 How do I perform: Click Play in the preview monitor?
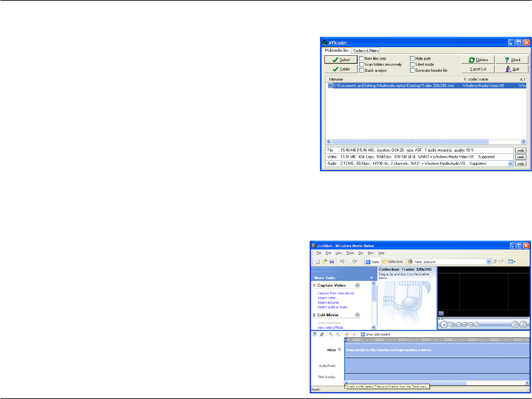coord(444,325)
